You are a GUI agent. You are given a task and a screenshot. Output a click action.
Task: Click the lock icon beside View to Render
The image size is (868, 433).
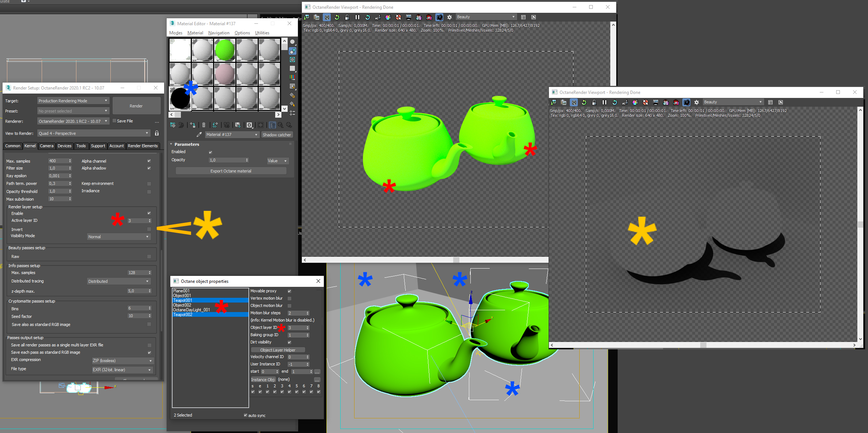pyautogui.click(x=157, y=133)
